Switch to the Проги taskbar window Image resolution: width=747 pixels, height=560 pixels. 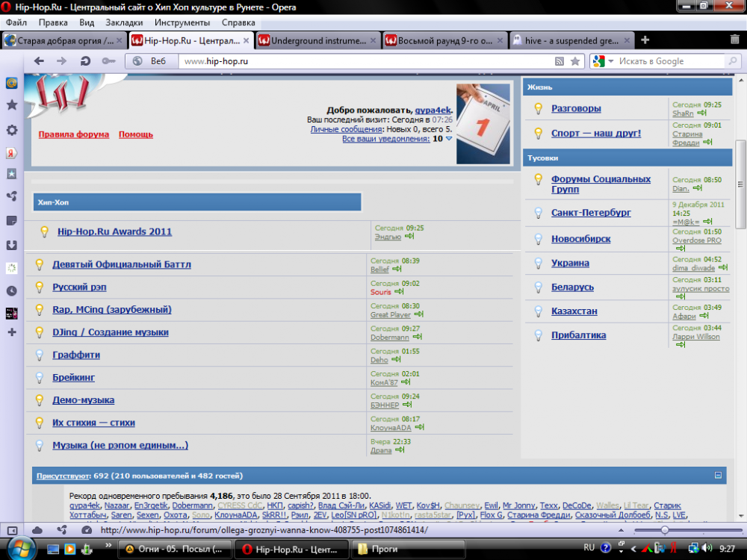coord(407,549)
